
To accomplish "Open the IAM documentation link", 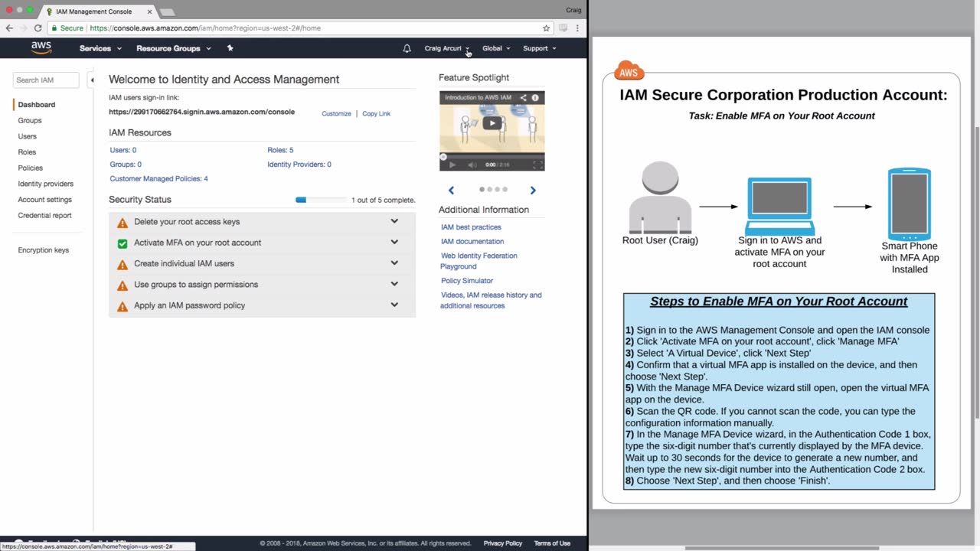I will pyautogui.click(x=472, y=242).
